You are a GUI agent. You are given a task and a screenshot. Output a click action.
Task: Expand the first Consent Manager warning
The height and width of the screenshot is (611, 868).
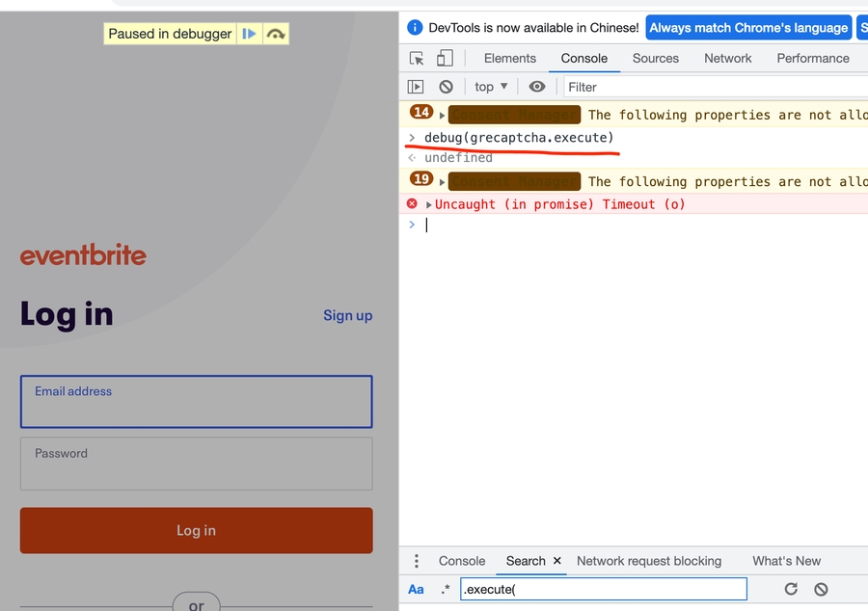[x=442, y=115]
